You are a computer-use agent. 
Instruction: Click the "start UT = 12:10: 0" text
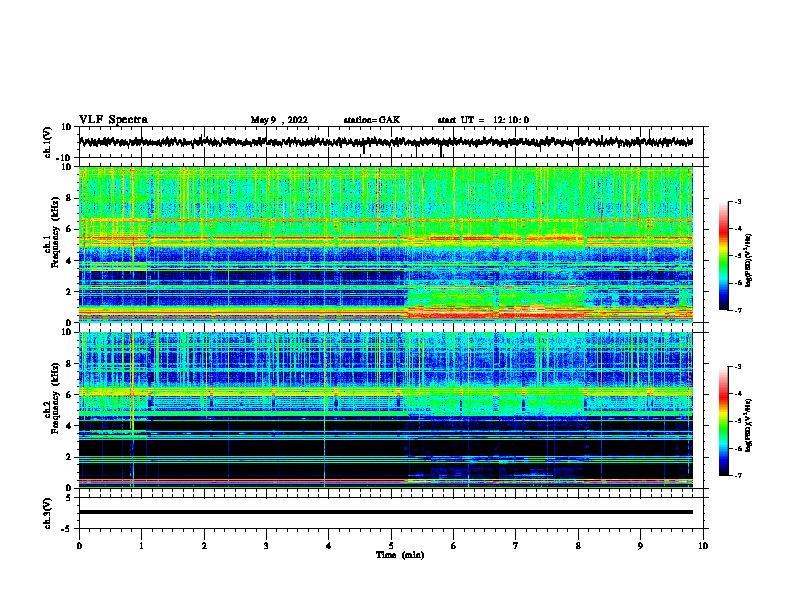483,120
